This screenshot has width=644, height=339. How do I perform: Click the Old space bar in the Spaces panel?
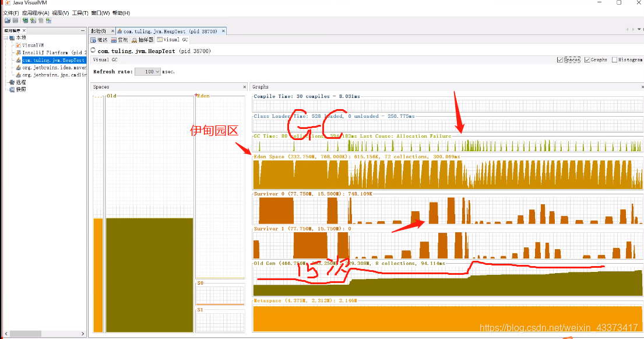[150, 275]
